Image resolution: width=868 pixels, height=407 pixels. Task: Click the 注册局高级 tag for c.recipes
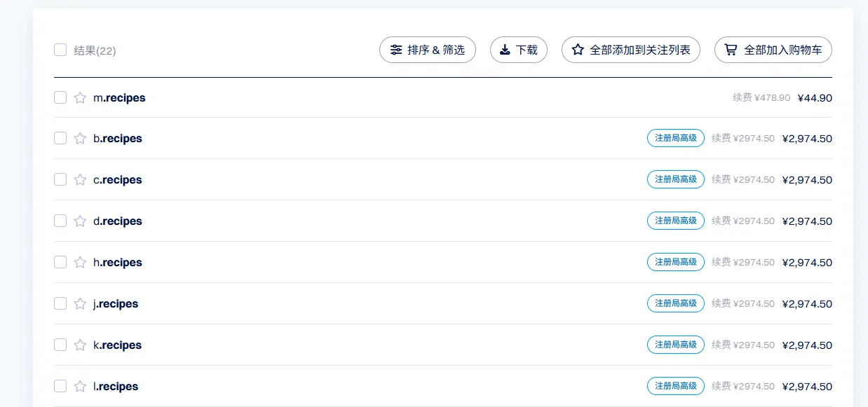[676, 179]
